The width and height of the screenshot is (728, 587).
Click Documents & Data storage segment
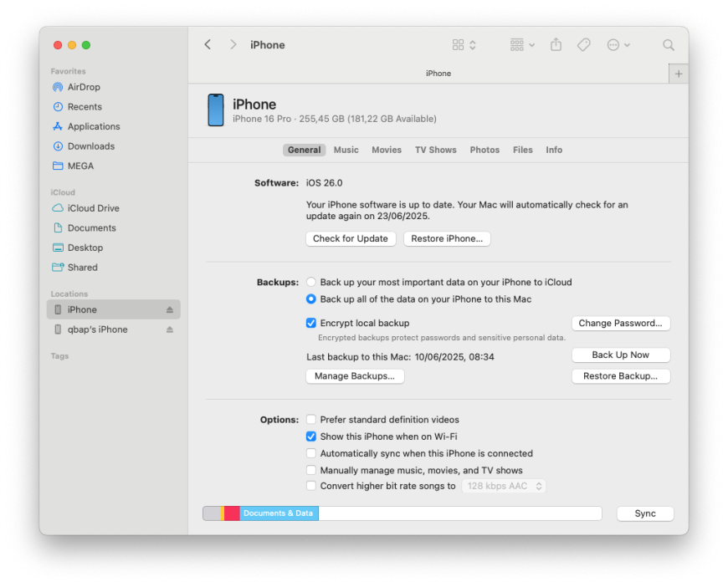(x=279, y=513)
